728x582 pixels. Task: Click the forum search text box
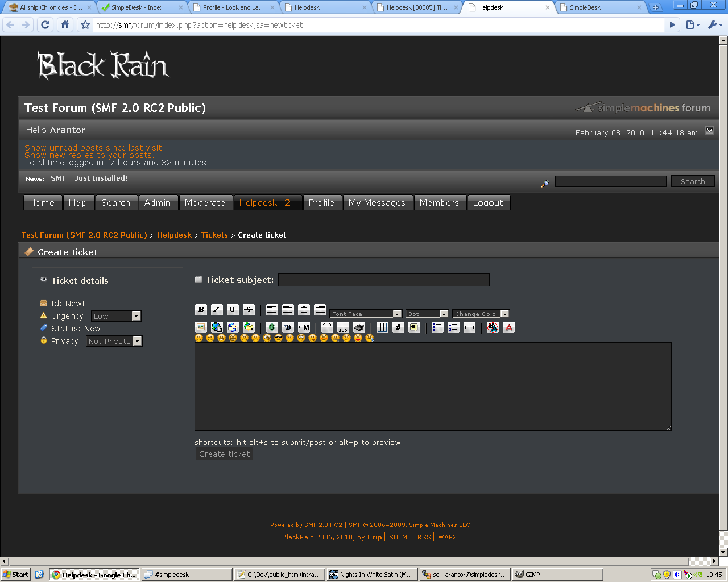click(611, 181)
